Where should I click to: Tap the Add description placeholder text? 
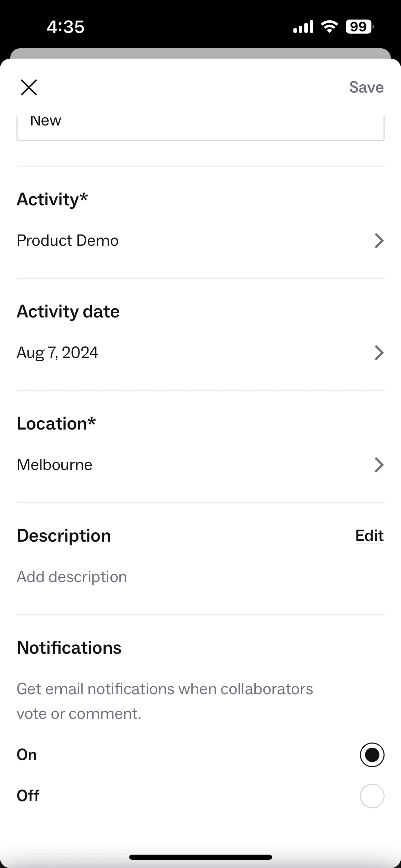click(72, 577)
